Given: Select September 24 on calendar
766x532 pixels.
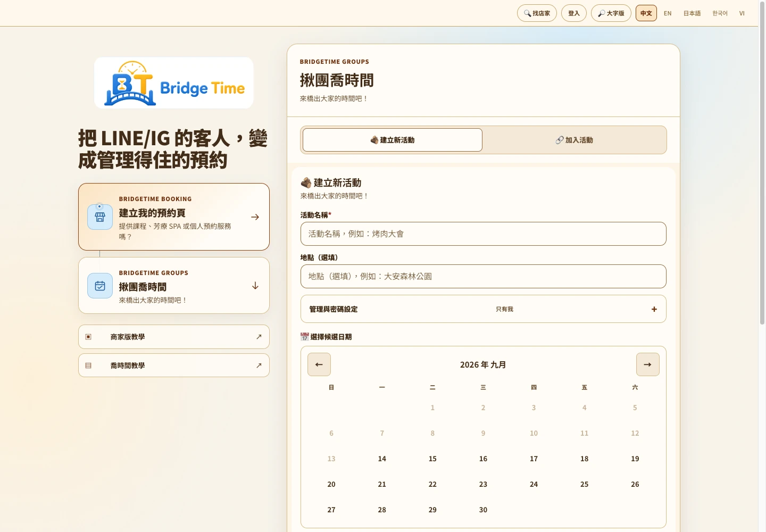Looking at the screenshot, I should (x=534, y=484).
